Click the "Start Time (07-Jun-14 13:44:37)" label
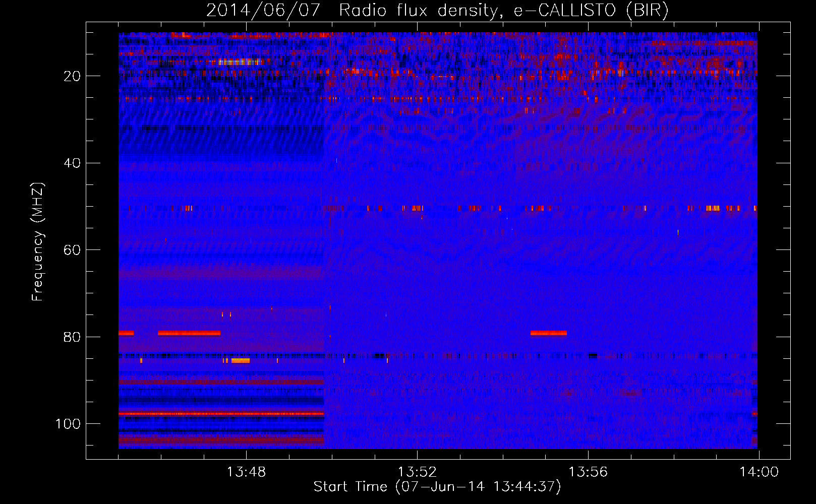This screenshot has height=504, width=816. point(437,487)
